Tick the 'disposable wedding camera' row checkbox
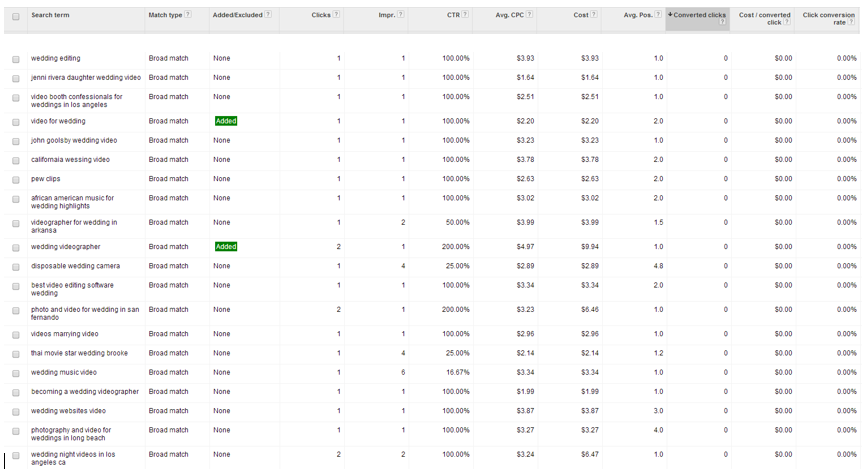The image size is (868, 469). [x=15, y=267]
